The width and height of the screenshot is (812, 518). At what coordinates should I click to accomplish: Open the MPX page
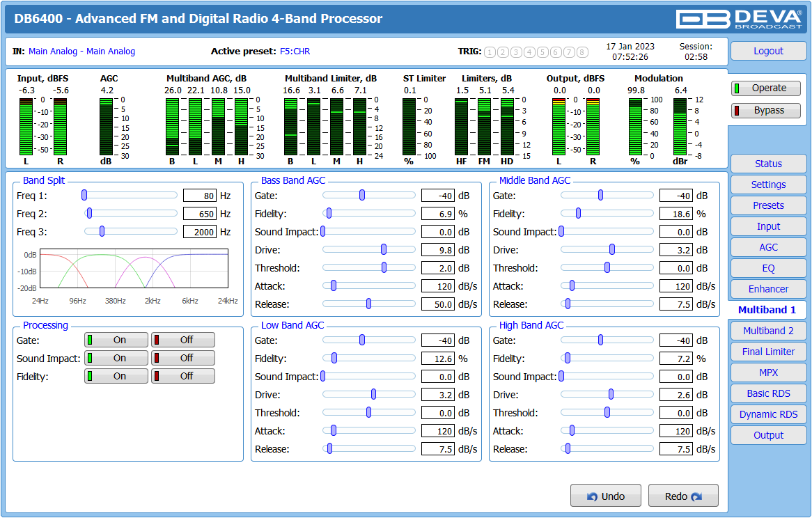coord(769,372)
